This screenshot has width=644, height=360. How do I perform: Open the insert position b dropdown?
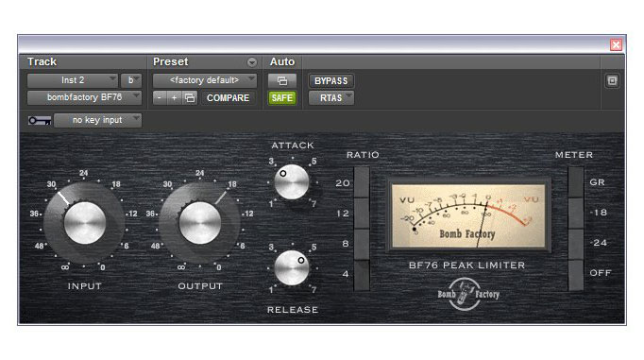tap(131, 80)
